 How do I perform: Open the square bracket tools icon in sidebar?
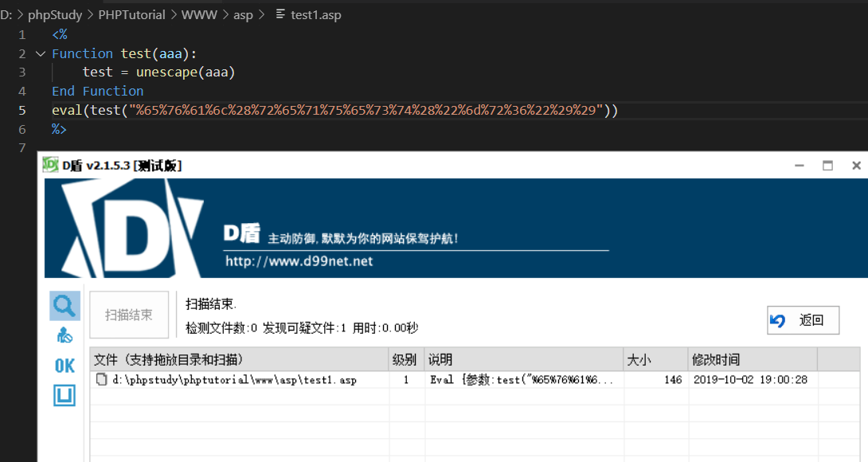pos(65,396)
